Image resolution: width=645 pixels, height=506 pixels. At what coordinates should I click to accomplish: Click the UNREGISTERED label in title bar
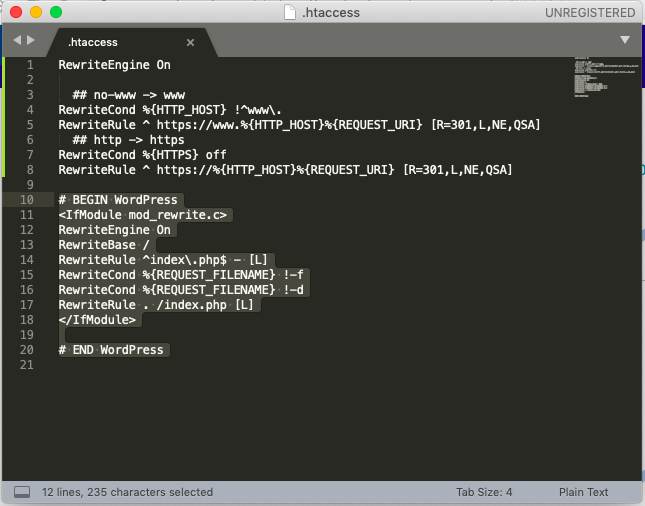click(589, 13)
